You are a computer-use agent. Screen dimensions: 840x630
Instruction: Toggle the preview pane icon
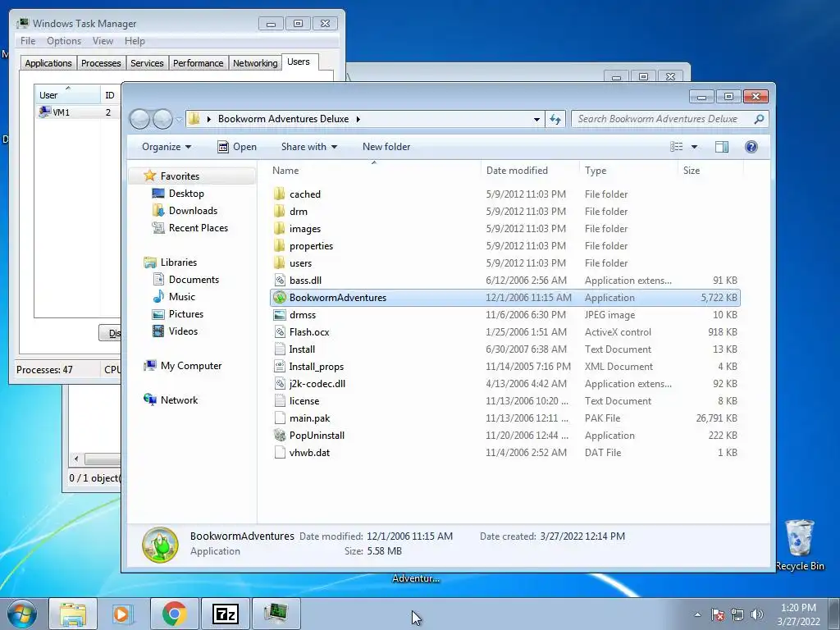[x=722, y=147]
